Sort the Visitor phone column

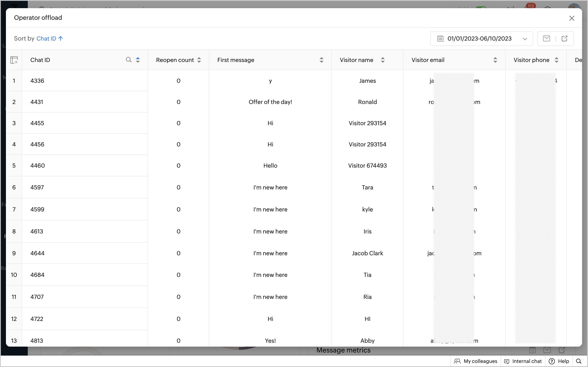pyautogui.click(x=556, y=60)
